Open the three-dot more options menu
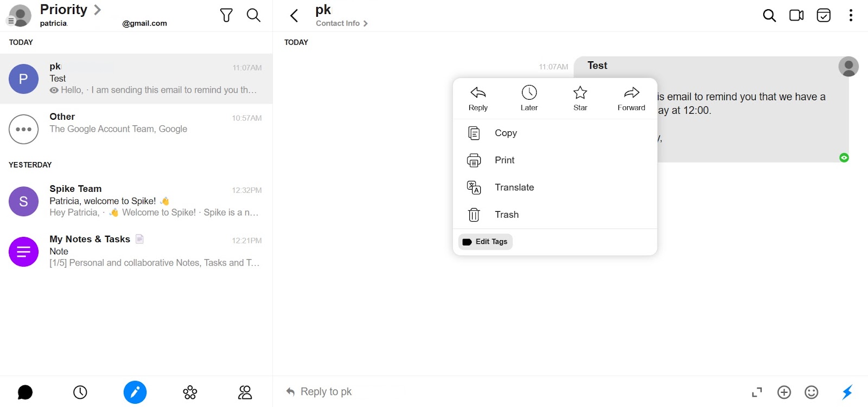Viewport: 868px width, 407px height. pyautogui.click(x=851, y=15)
